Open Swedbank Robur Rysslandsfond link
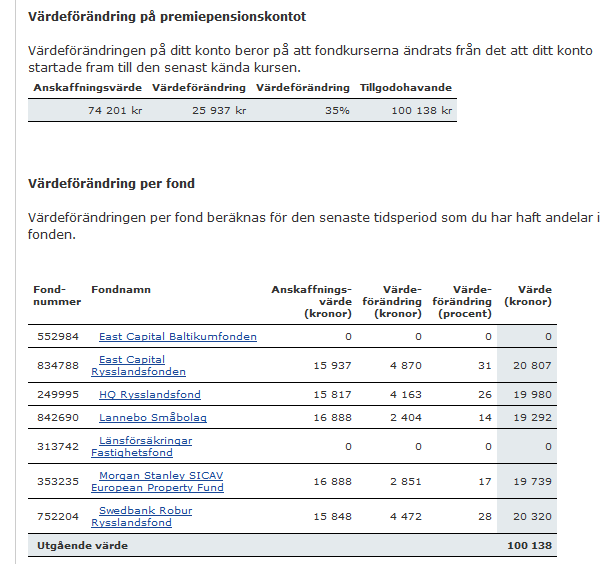Image resolution: width=608 pixels, height=564 pixels. [142, 516]
